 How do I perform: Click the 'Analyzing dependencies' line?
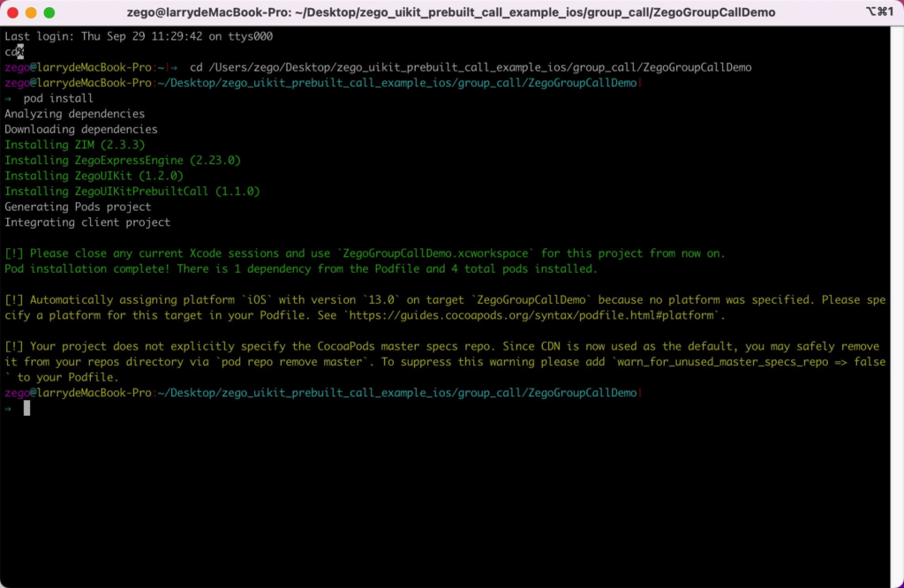[x=74, y=114]
